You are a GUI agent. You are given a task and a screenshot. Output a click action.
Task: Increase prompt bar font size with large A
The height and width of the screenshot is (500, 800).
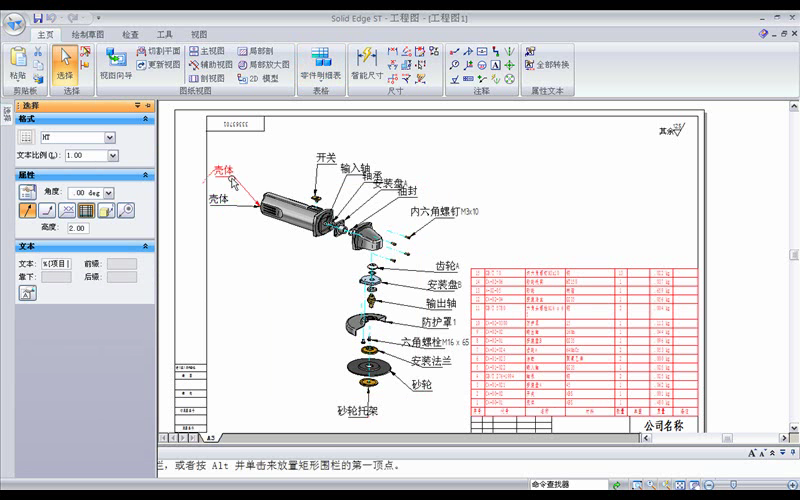[x=752, y=453]
